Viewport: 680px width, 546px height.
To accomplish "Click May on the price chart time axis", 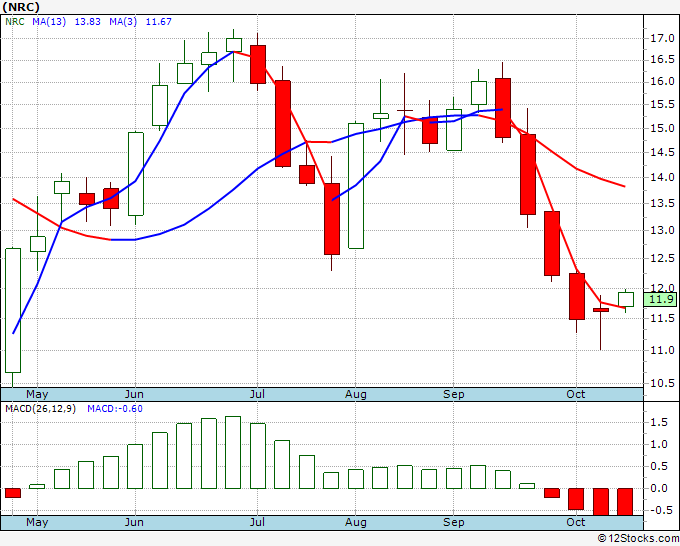I will [x=37, y=394].
